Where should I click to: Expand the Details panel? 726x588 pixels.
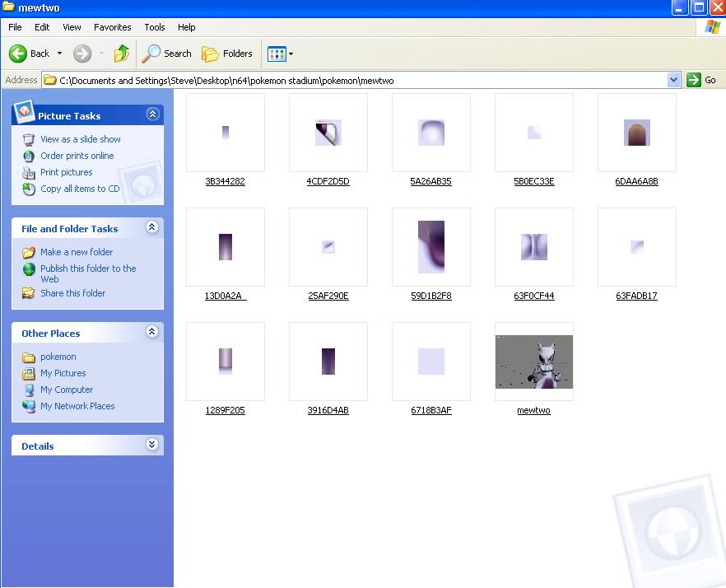[x=151, y=445]
